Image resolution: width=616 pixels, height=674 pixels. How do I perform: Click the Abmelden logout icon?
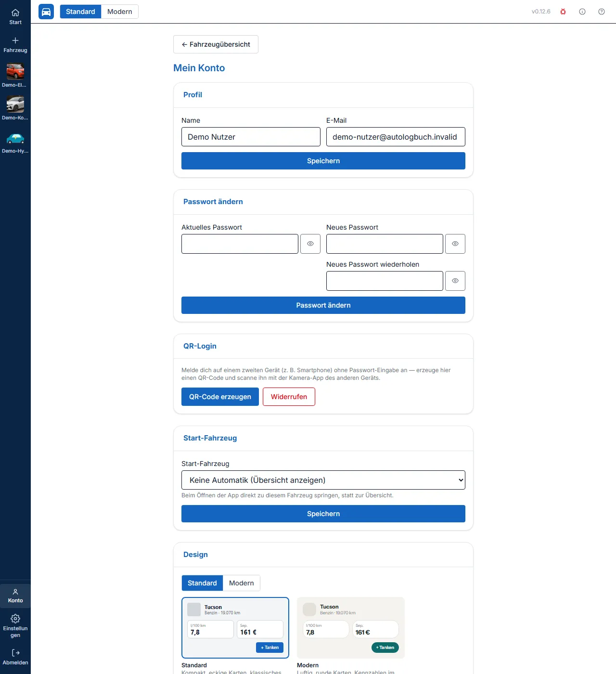point(15,653)
